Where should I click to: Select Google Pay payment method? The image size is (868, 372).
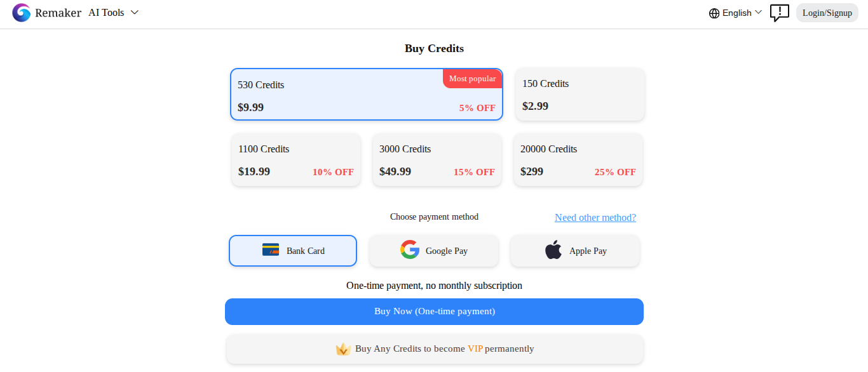(x=434, y=251)
